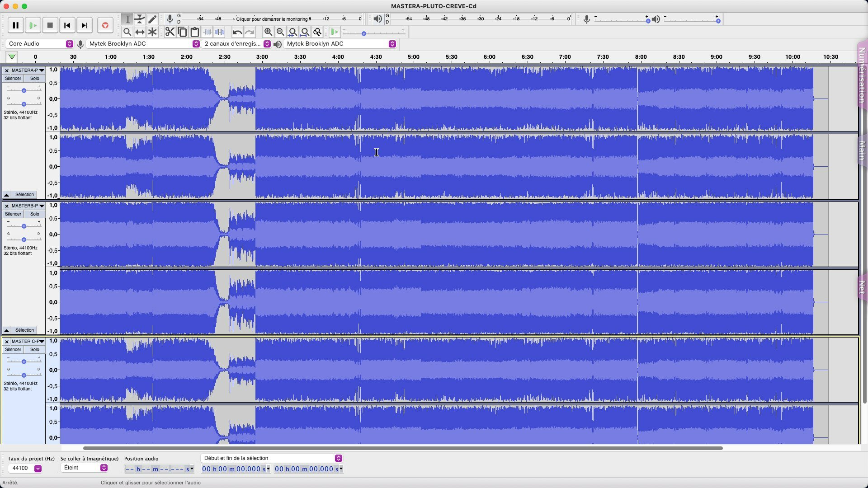This screenshot has height=488, width=868.
Task: Select the Draw pencil tool
Action: (152, 19)
